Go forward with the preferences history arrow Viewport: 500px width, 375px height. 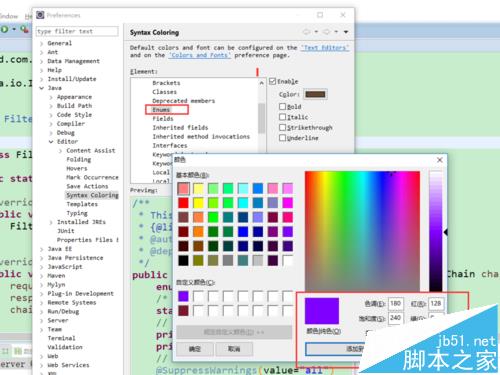[x=326, y=32]
